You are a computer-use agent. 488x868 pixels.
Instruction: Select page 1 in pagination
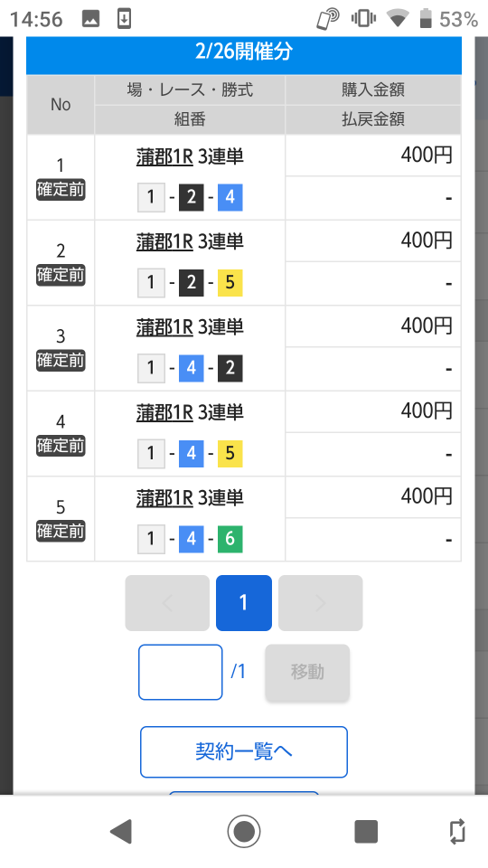(x=243, y=603)
